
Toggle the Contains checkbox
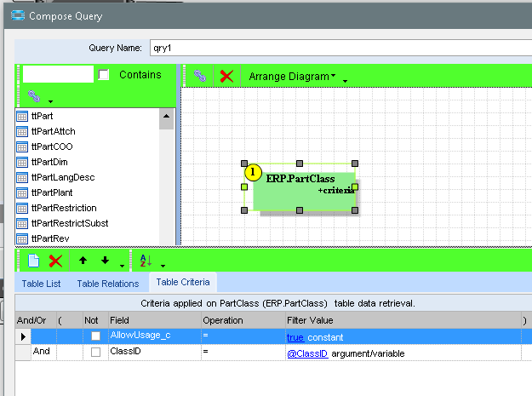point(104,75)
